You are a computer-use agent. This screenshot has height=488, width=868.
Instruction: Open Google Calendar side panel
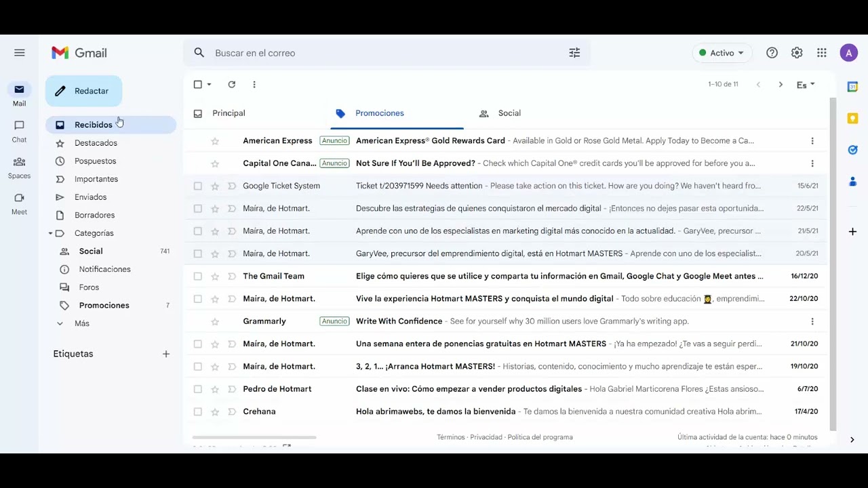click(852, 87)
